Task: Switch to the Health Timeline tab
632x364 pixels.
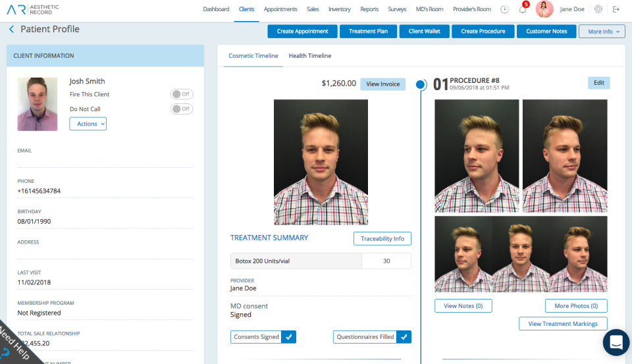Action: pyautogui.click(x=310, y=56)
